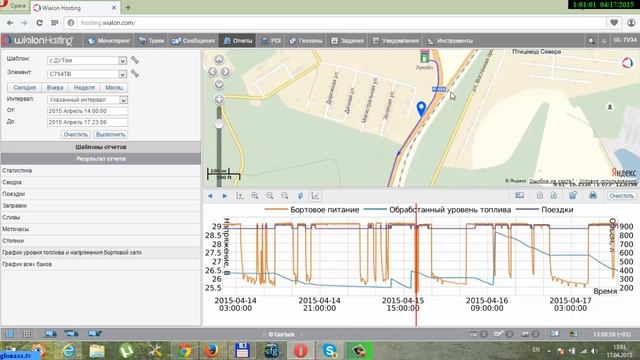640x360 pixels.
Task: Move chart right with forward arrow
Action: tap(225, 196)
